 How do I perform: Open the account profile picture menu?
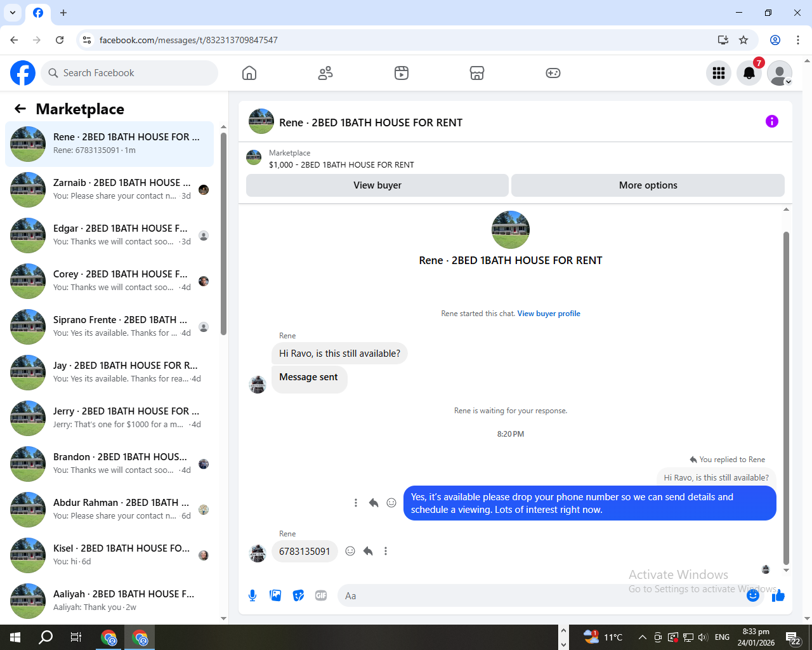click(x=780, y=73)
